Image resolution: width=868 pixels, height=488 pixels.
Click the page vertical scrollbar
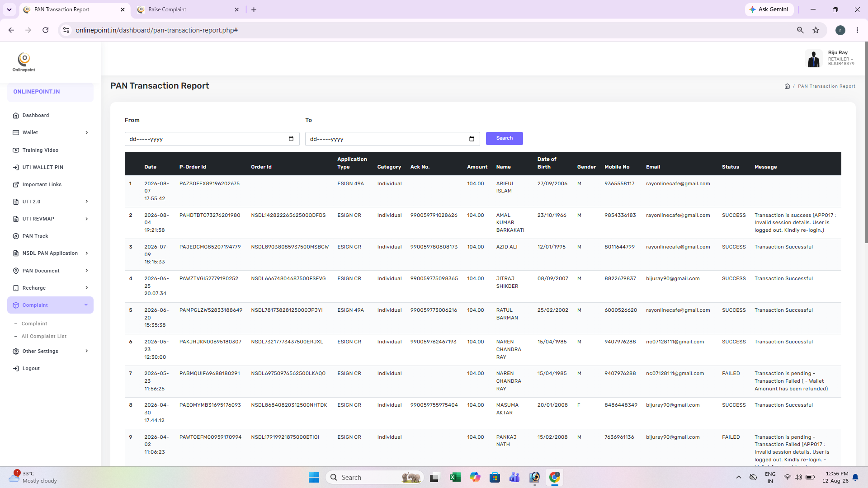(866, 142)
